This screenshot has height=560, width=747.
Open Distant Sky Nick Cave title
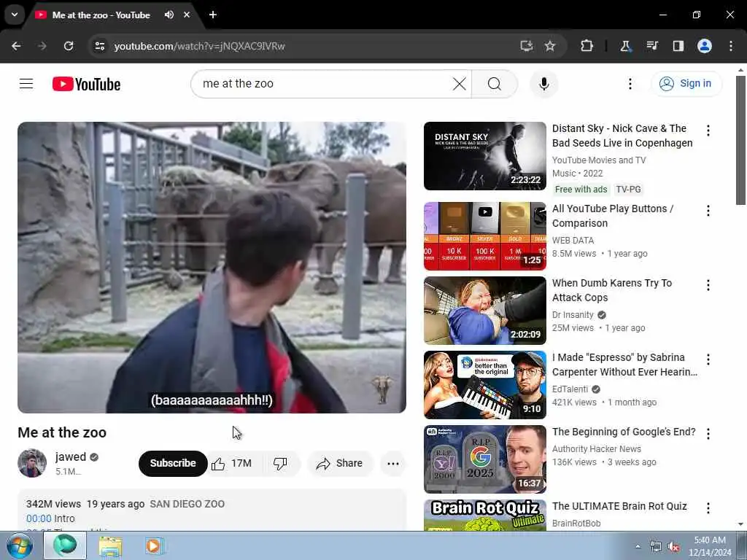[622, 136]
